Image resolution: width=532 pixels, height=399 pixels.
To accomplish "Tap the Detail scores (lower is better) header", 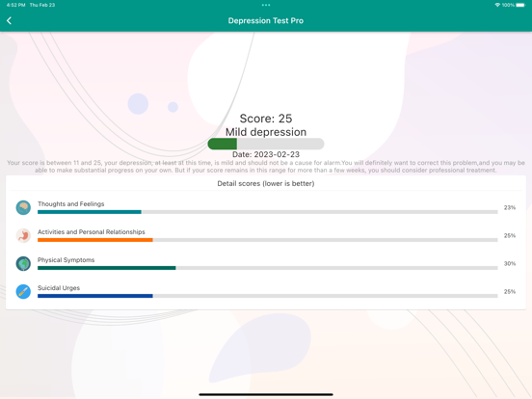I will click(x=266, y=183).
